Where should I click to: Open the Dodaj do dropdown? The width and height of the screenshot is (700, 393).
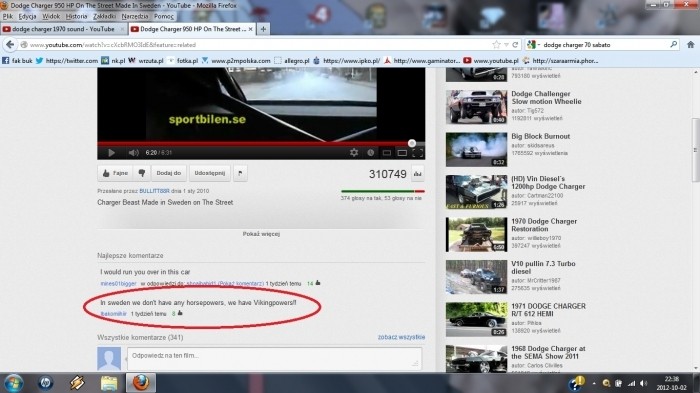tap(169, 173)
